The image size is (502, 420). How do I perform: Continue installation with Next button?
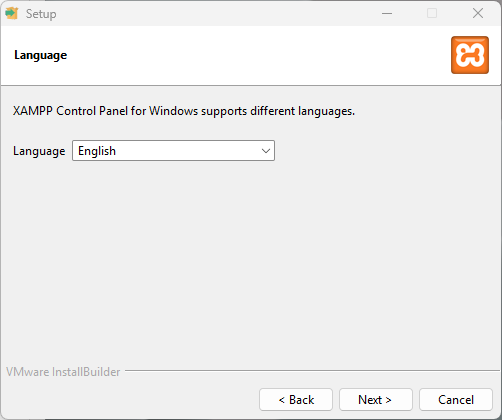pos(376,399)
